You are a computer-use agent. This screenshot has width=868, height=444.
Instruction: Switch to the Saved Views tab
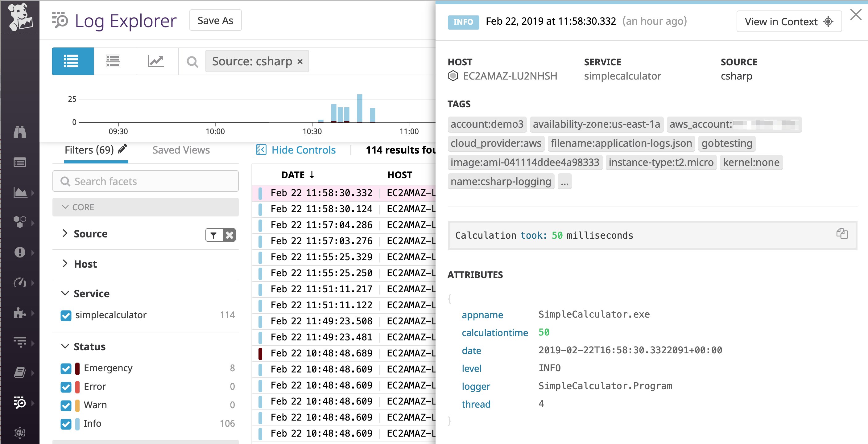(181, 150)
